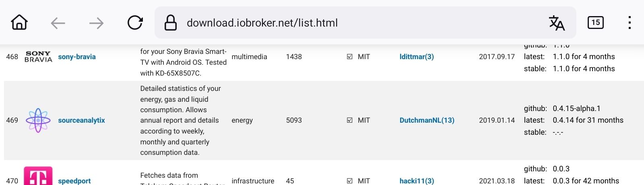Click the sourceanalytix atom logo
This screenshot has width=644, height=185.
click(38, 120)
